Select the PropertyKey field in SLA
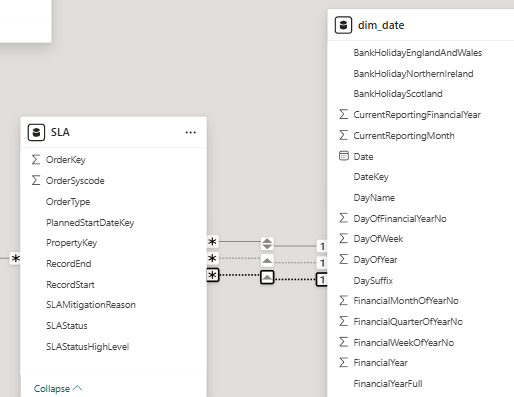The image size is (514, 397). coord(71,243)
